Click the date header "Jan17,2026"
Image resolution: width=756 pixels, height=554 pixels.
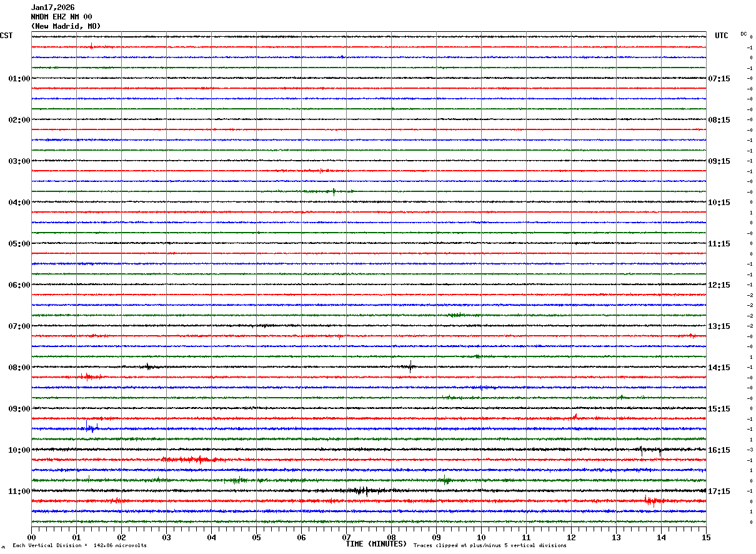pos(52,8)
